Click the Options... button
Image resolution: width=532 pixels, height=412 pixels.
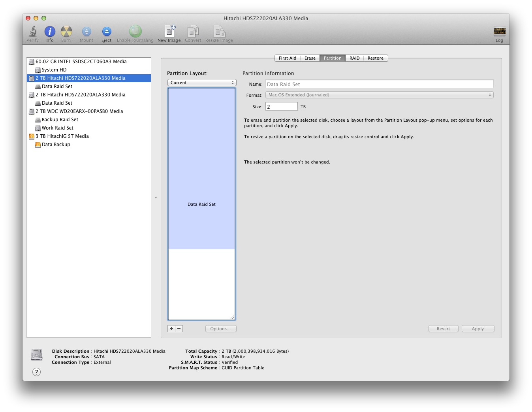pos(221,329)
